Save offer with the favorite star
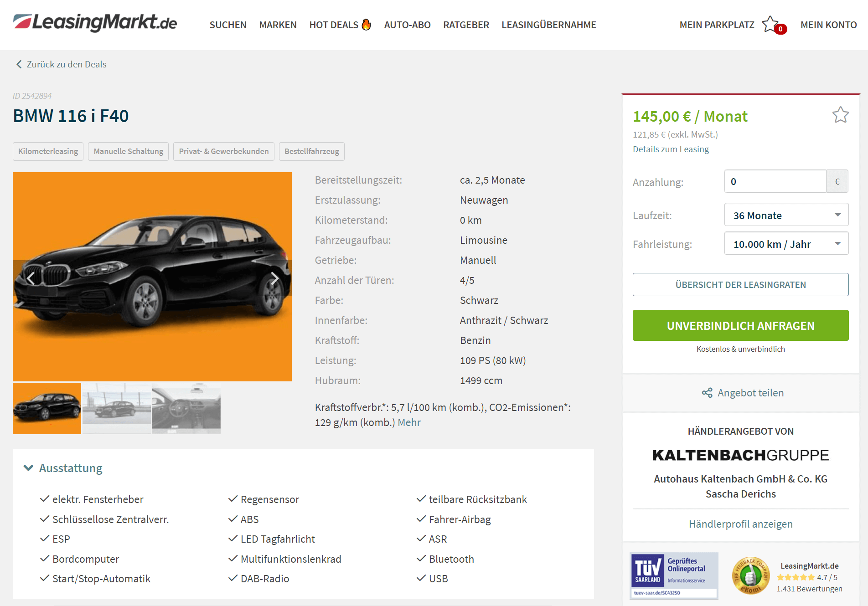868x606 pixels. [x=840, y=115]
